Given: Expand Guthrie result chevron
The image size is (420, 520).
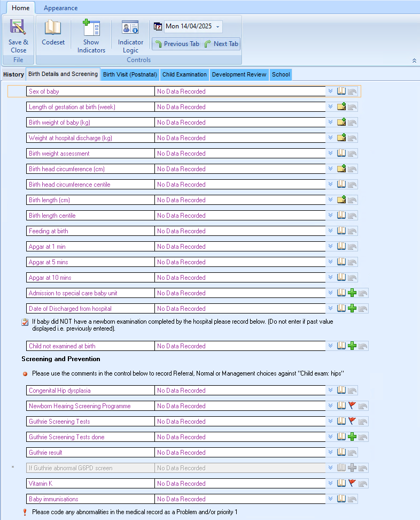Looking at the screenshot, I should [330, 452].
